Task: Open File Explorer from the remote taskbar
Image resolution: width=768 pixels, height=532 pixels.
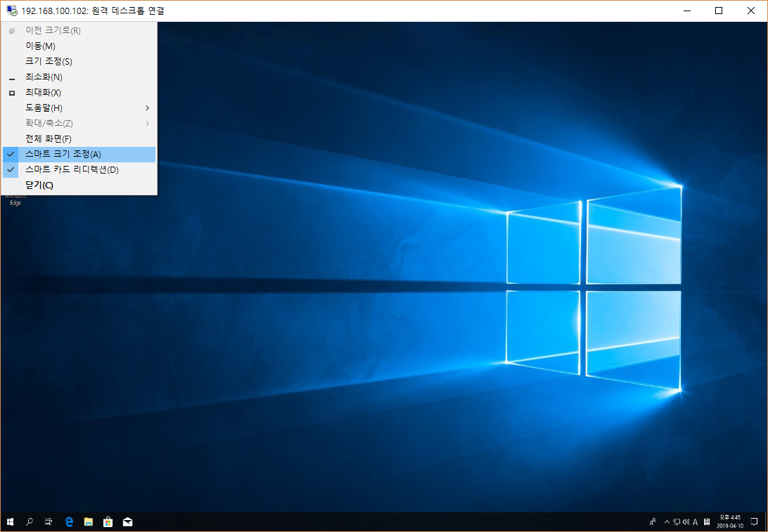Action: [88, 521]
